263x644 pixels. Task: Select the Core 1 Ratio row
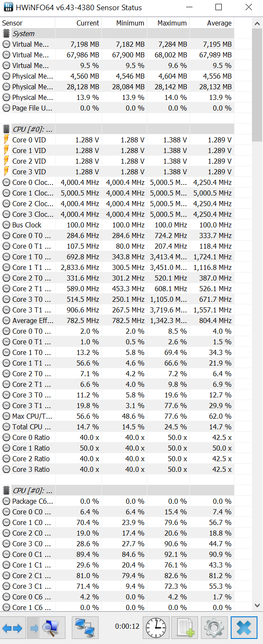tap(31, 448)
